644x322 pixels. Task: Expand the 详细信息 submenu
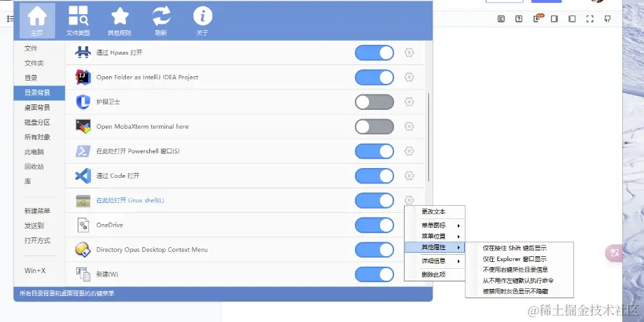point(435,261)
